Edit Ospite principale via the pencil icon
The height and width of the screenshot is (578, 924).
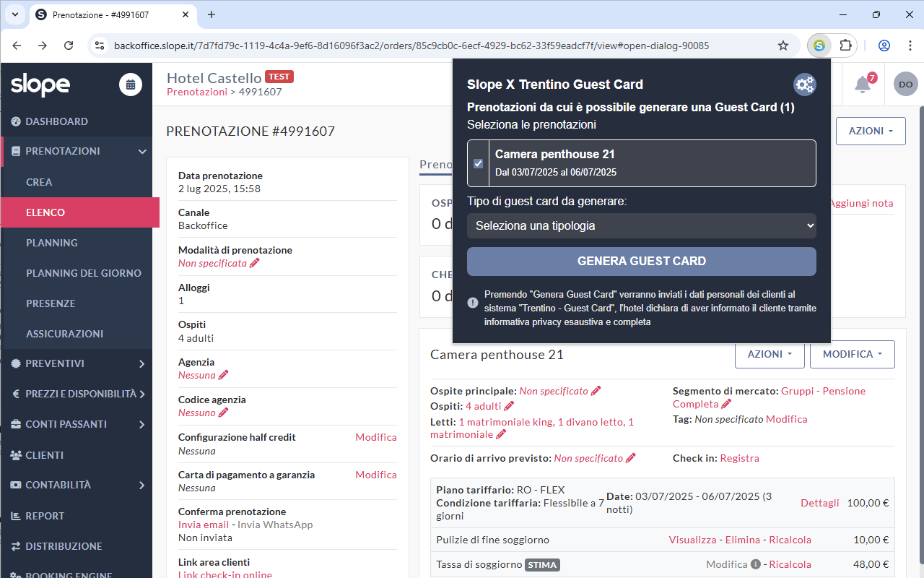(x=596, y=391)
